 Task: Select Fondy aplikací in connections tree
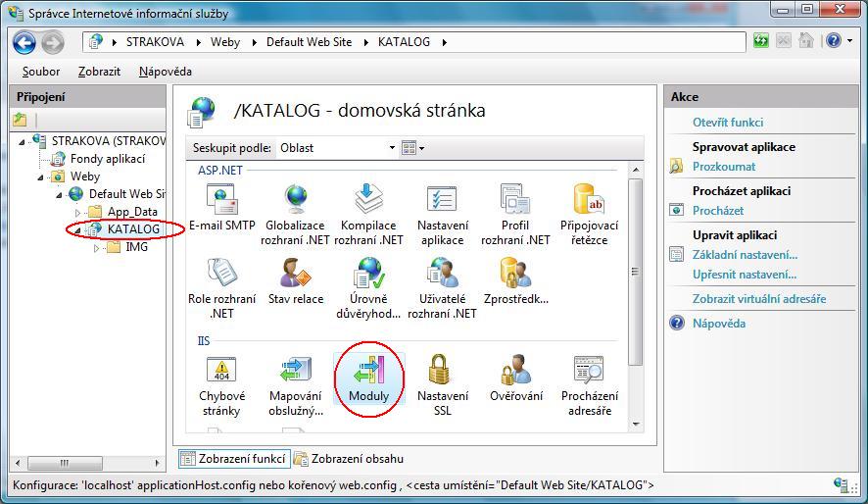(x=107, y=159)
